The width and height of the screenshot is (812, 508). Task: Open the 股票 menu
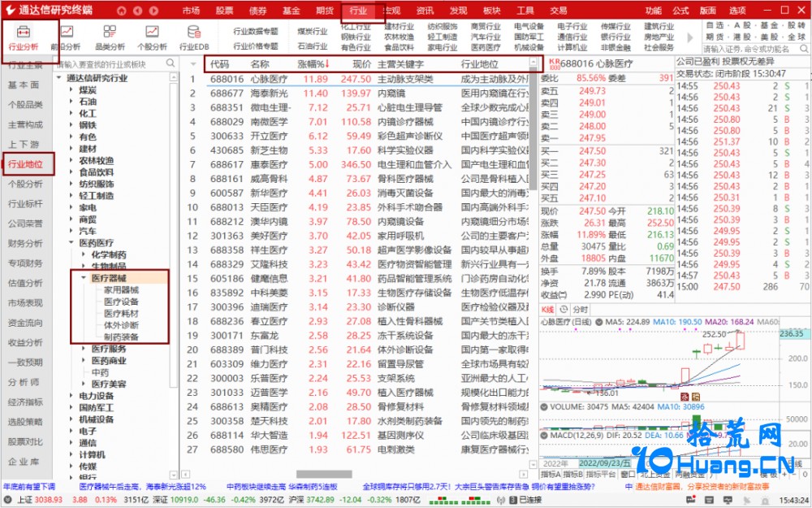(224, 11)
